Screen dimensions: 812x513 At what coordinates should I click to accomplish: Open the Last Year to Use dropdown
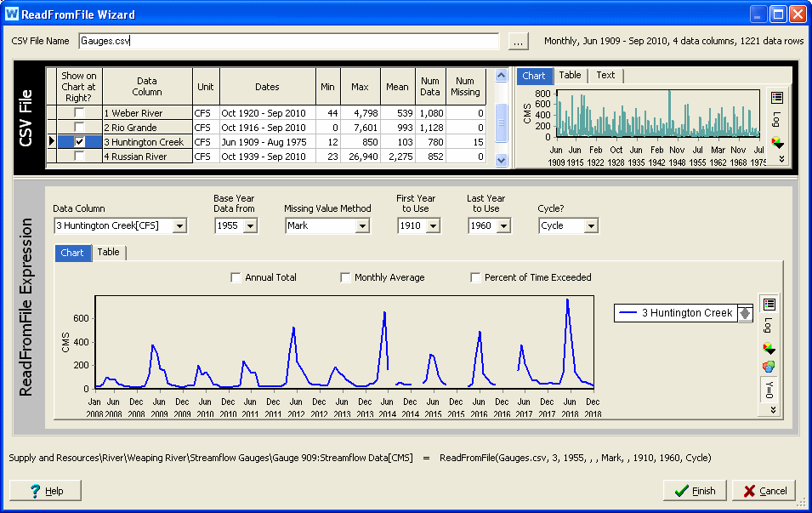(x=503, y=226)
